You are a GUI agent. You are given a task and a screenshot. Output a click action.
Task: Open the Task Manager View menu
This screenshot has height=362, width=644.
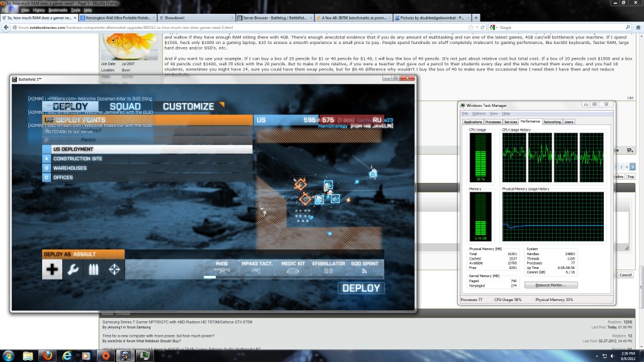click(494, 114)
